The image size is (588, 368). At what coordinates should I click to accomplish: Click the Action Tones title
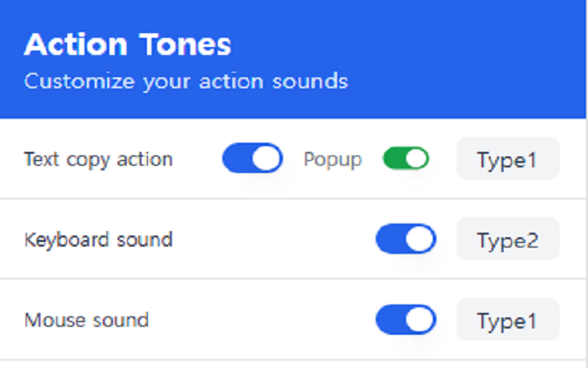click(x=127, y=44)
